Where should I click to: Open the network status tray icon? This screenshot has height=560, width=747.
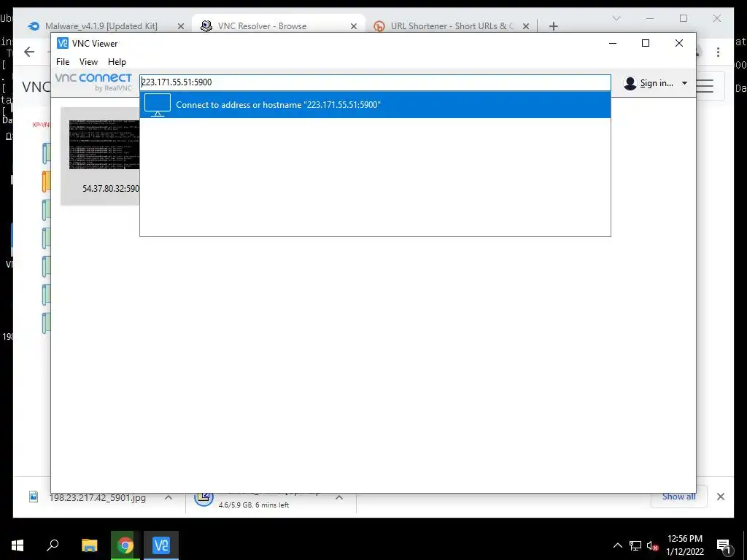click(635, 545)
